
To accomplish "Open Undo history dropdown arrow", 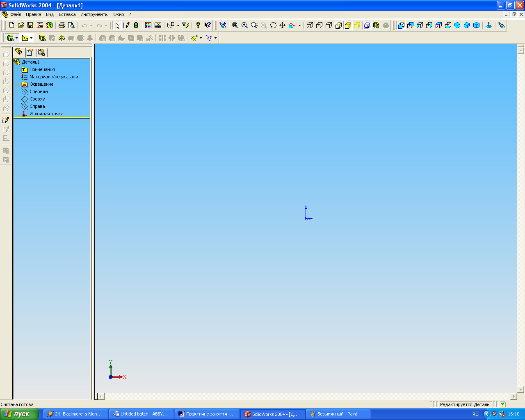I will point(91,25).
